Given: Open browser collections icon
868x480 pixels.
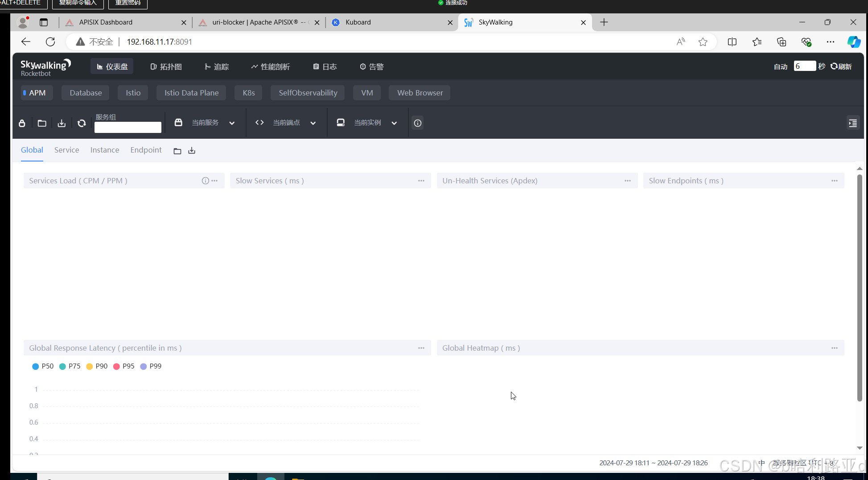Looking at the screenshot, I should pos(782,42).
